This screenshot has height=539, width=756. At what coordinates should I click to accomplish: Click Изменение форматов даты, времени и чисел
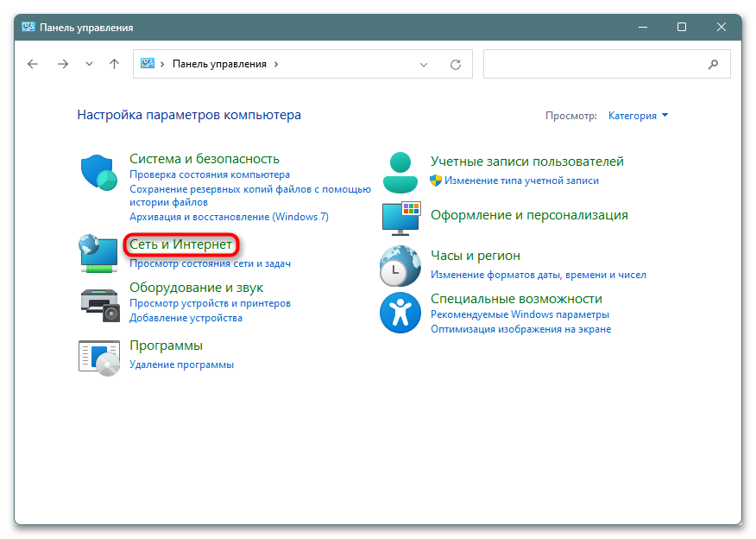539,275
